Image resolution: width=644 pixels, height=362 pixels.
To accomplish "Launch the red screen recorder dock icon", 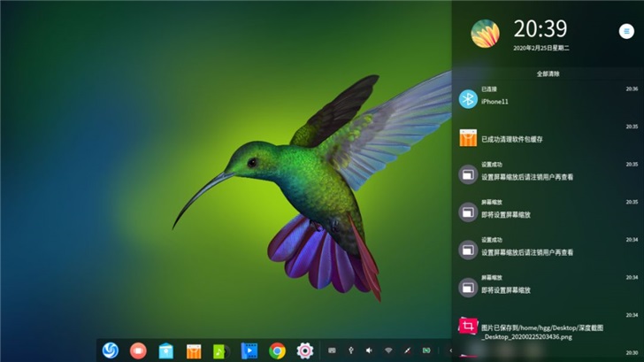I will (138, 350).
